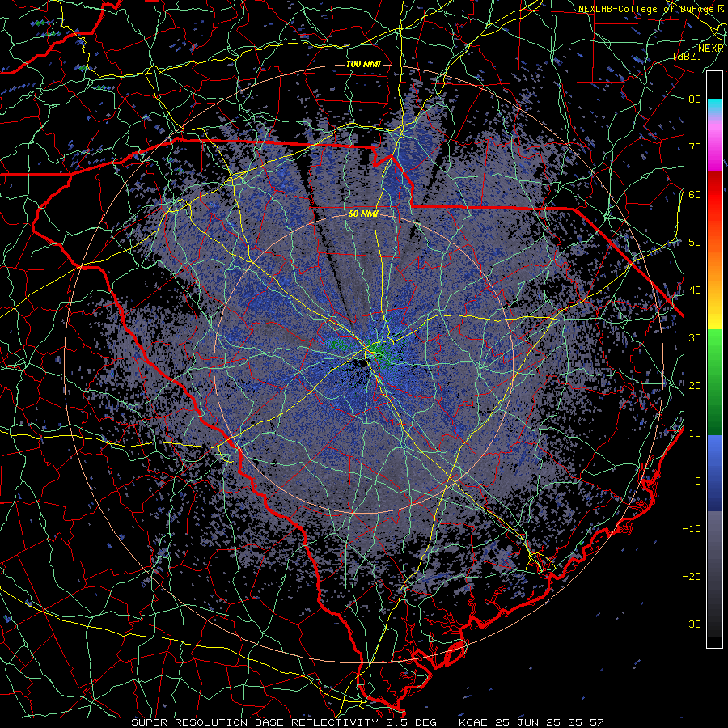Click the 40 value on the dBZ scale
Image resolution: width=728 pixels, height=728 pixels.
(695, 290)
